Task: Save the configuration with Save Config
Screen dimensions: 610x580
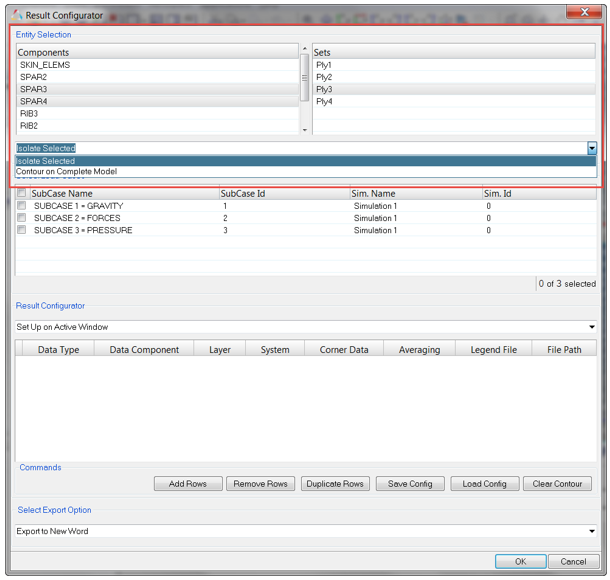Action: [410, 484]
